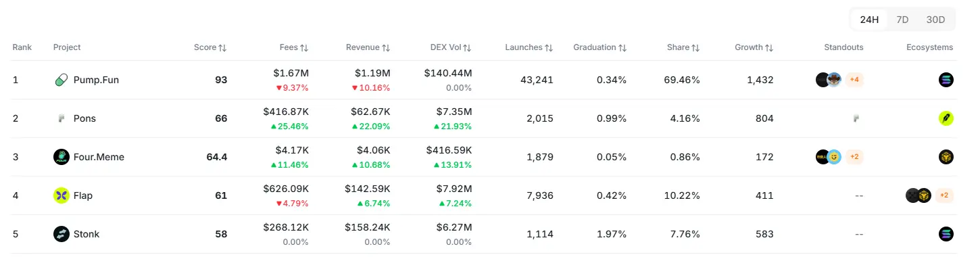Click Stonk's DEX volume $6.27M
980x257 pixels.
point(454,227)
